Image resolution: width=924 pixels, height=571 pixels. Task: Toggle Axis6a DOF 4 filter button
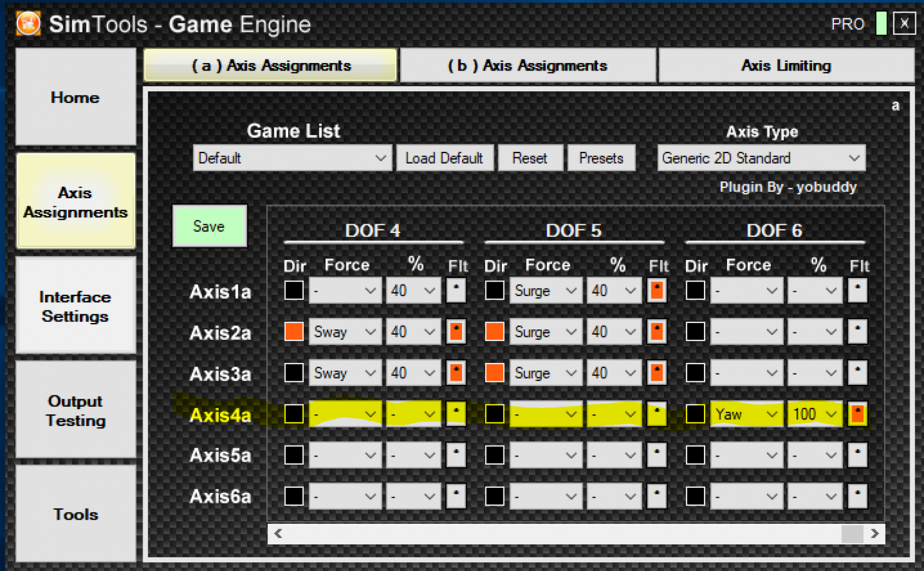[x=456, y=496]
